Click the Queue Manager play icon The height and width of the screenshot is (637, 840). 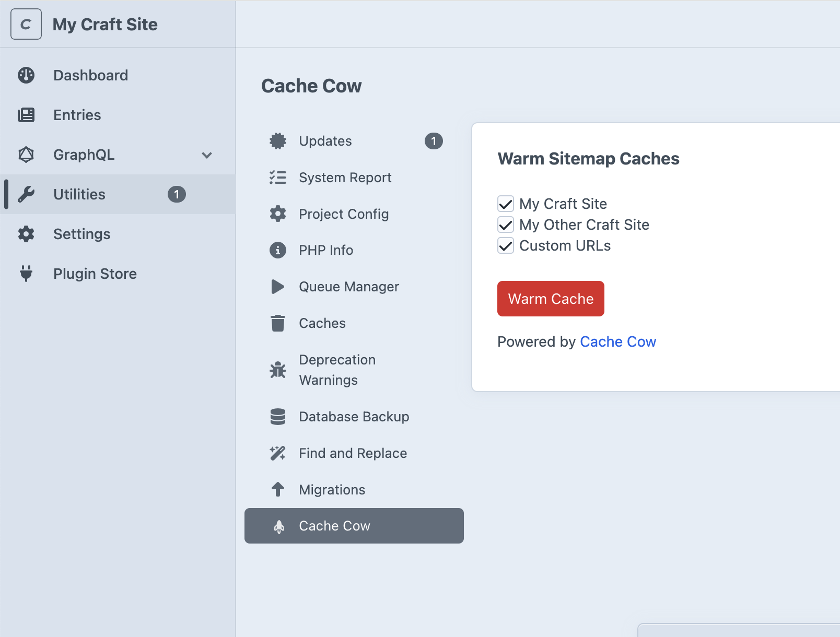278,287
